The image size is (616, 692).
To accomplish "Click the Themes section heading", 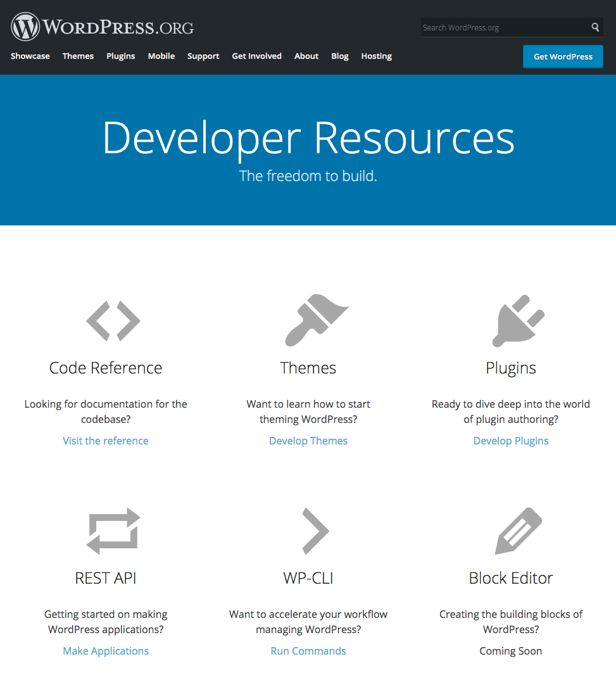I will [x=308, y=368].
